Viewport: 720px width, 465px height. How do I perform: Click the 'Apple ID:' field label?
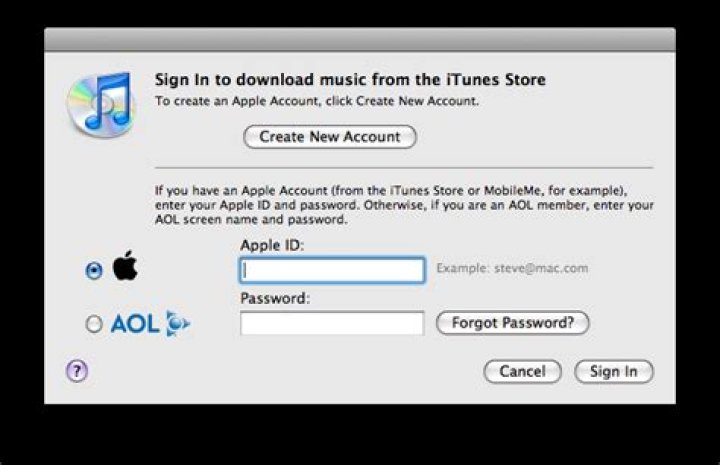click(272, 245)
